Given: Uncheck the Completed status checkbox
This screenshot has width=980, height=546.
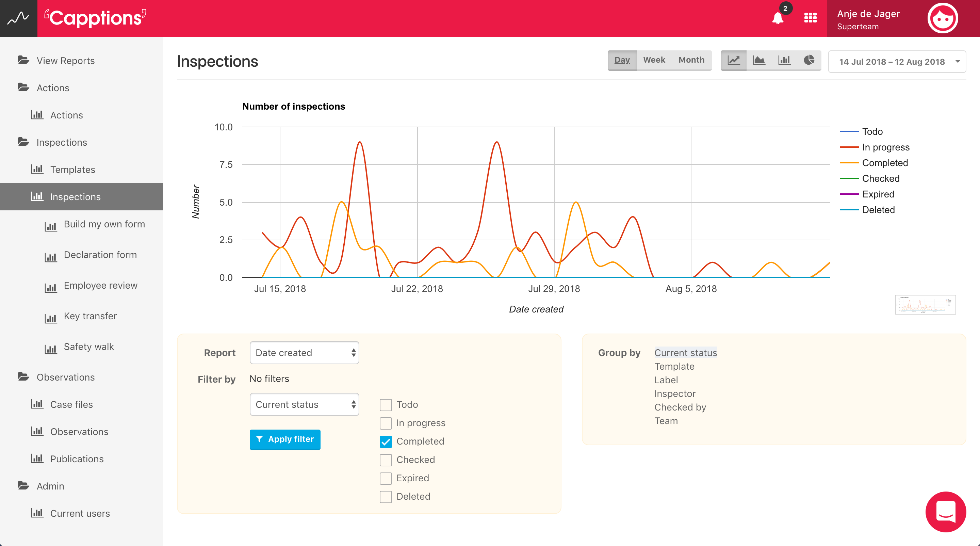Looking at the screenshot, I should coord(386,441).
